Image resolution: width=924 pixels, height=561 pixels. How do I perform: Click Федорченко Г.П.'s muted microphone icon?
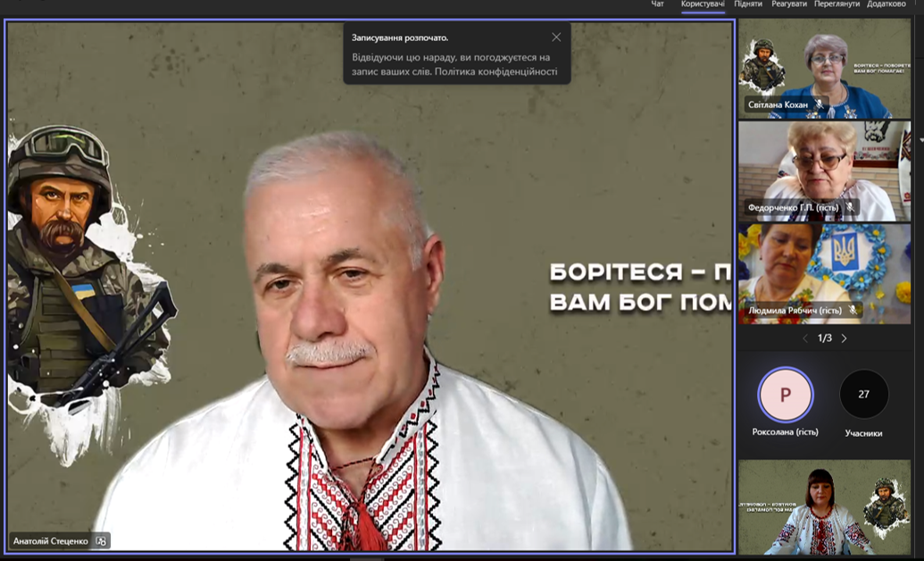850,207
